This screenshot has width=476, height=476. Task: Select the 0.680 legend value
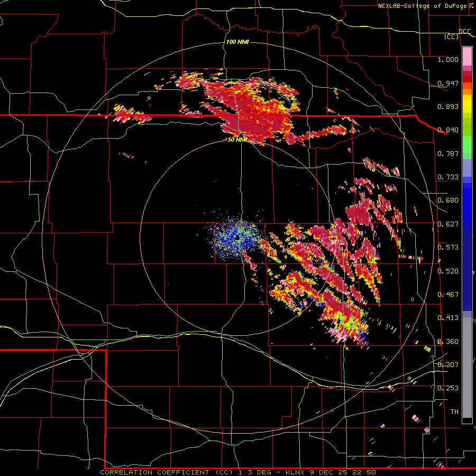pos(448,200)
